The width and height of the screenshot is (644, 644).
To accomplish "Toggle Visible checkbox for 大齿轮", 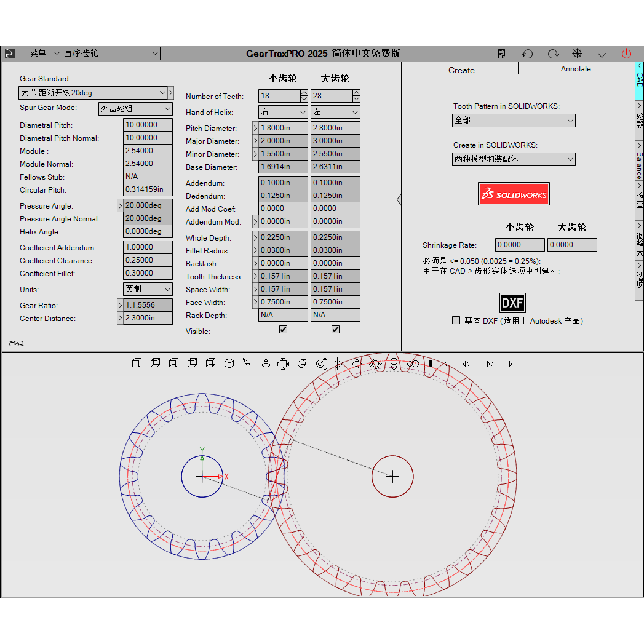I will pyautogui.click(x=336, y=330).
